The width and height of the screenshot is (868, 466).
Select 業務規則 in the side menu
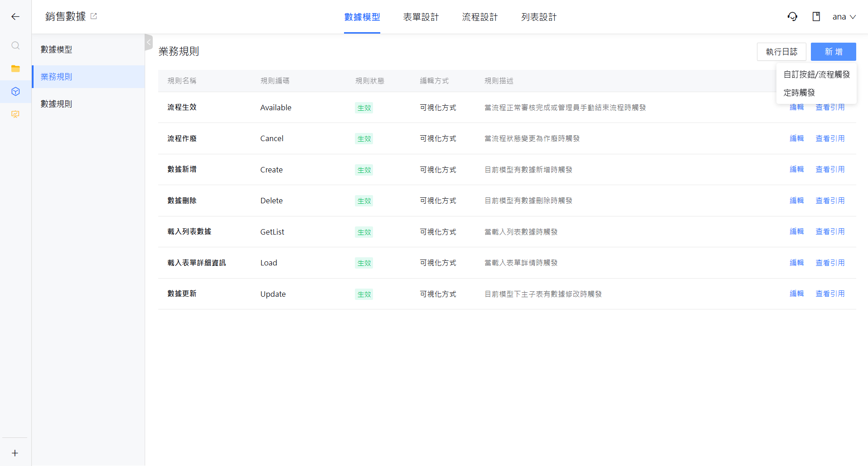[x=88, y=77]
